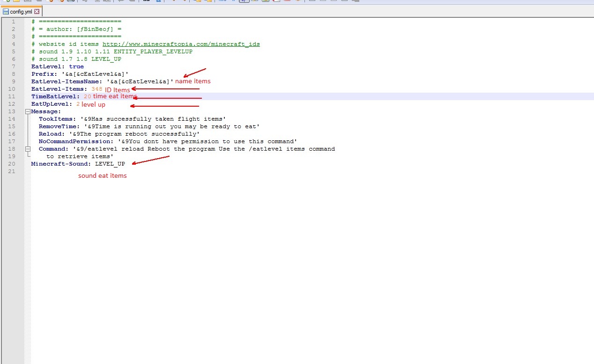Collapse the Command entry fold marker
The height and width of the screenshot is (364, 594).
(x=28, y=149)
